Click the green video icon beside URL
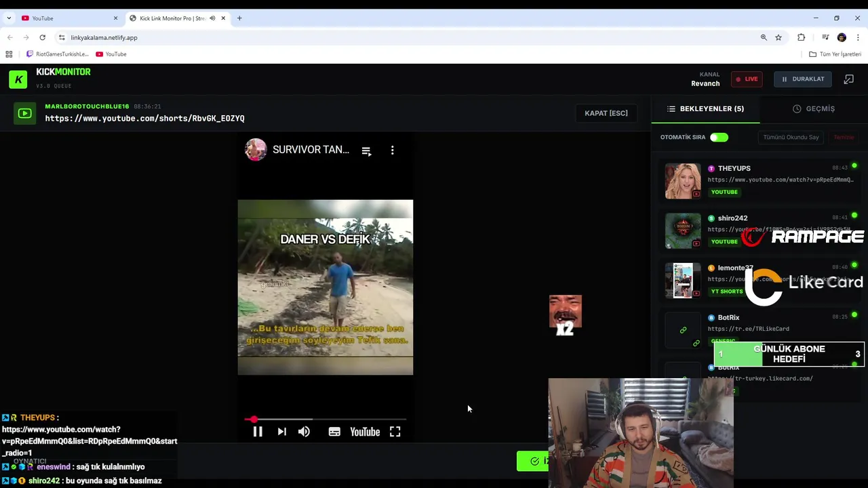 pyautogui.click(x=25, y=113)
